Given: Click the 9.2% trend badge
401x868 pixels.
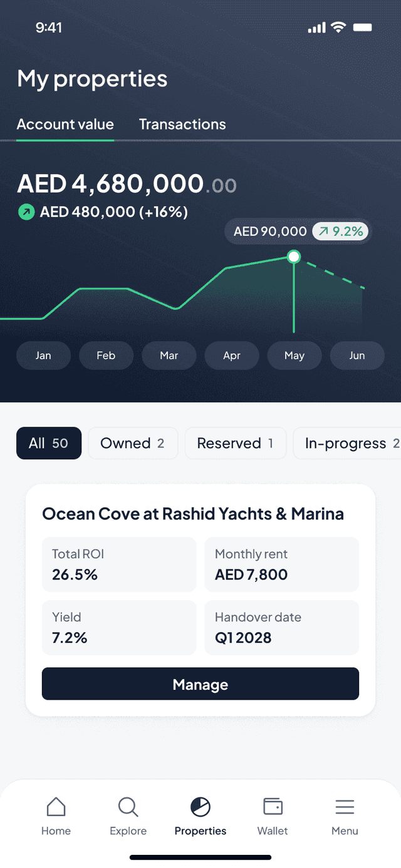Looking at the screenshot, I should 341,232.
